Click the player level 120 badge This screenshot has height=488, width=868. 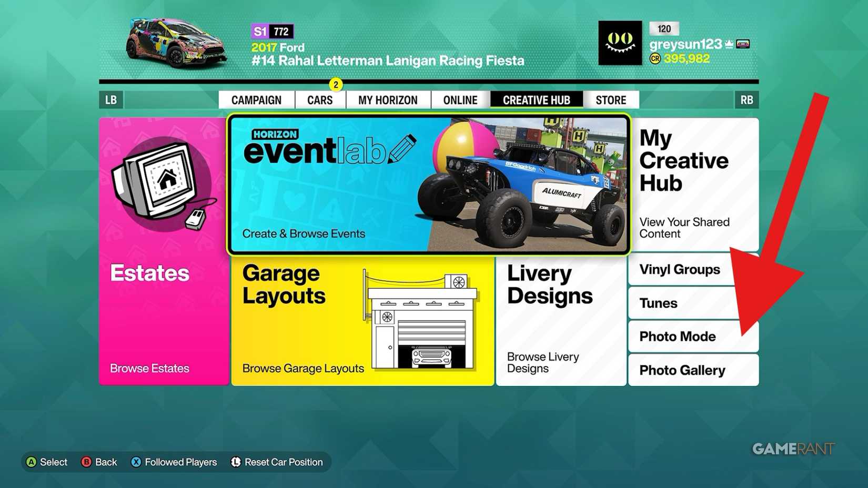664,29
